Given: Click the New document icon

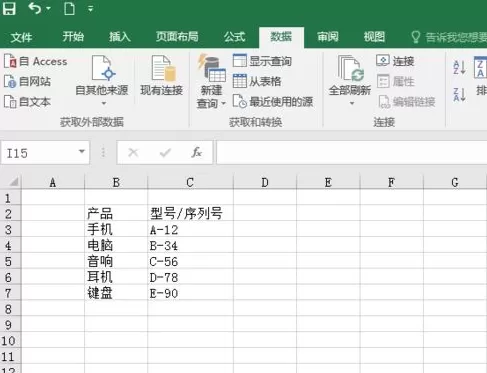Looking at the screenshot, I should [69, 8].
